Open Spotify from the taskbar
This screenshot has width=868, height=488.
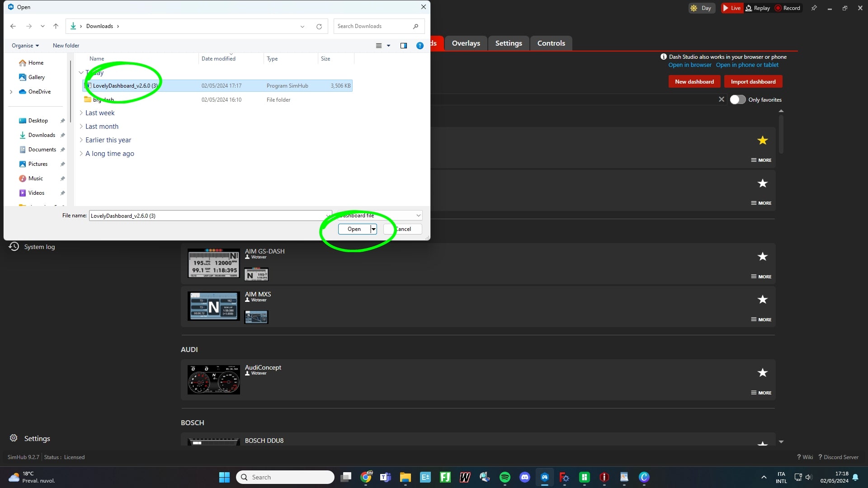coord(505,477)
